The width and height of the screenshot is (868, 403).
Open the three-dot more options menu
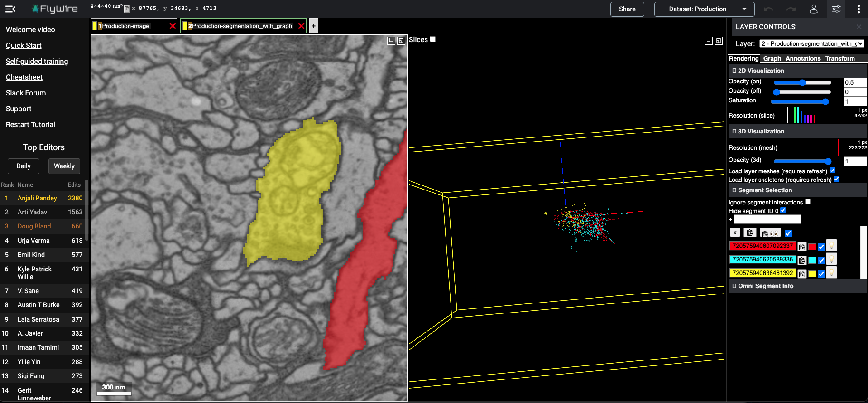(x=858, y=9)
